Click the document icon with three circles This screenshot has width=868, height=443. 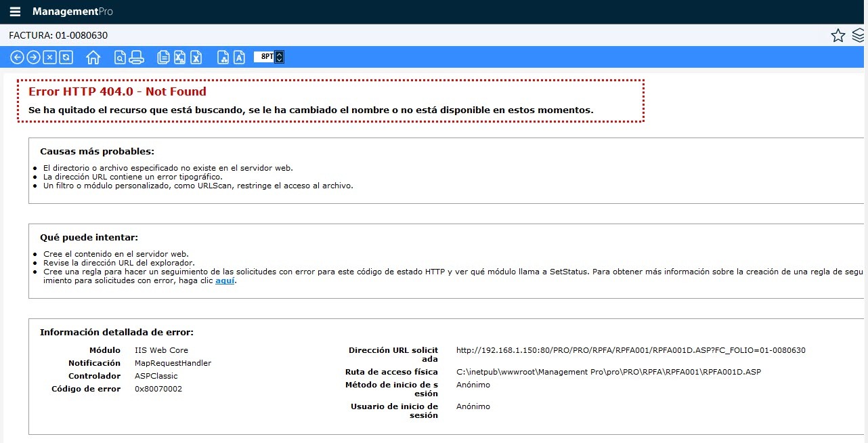point(223,58)
